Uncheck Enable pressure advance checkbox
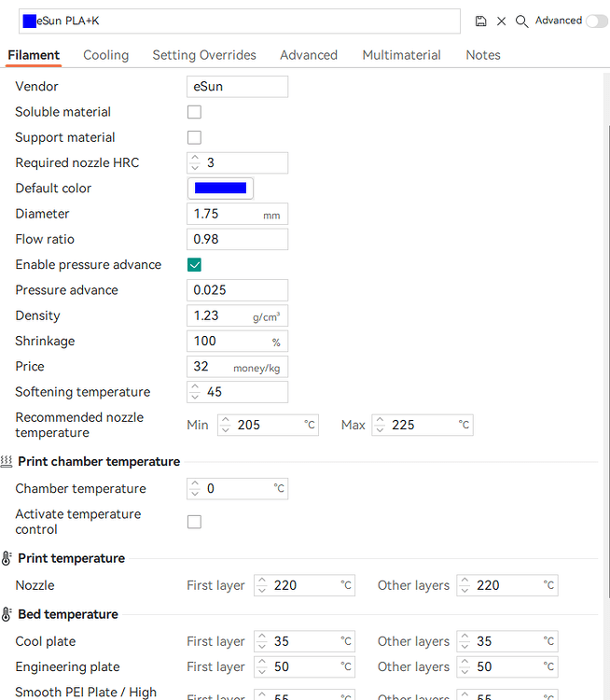Image resolution: width=610 pixels, height=700 pixels. (x=194, y=265)
